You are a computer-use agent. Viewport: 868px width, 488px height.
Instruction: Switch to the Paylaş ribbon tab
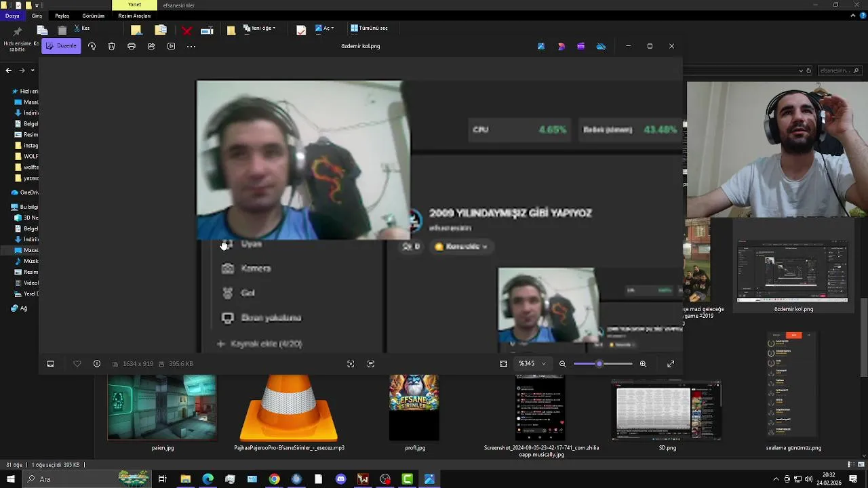[x=62, y=16]
